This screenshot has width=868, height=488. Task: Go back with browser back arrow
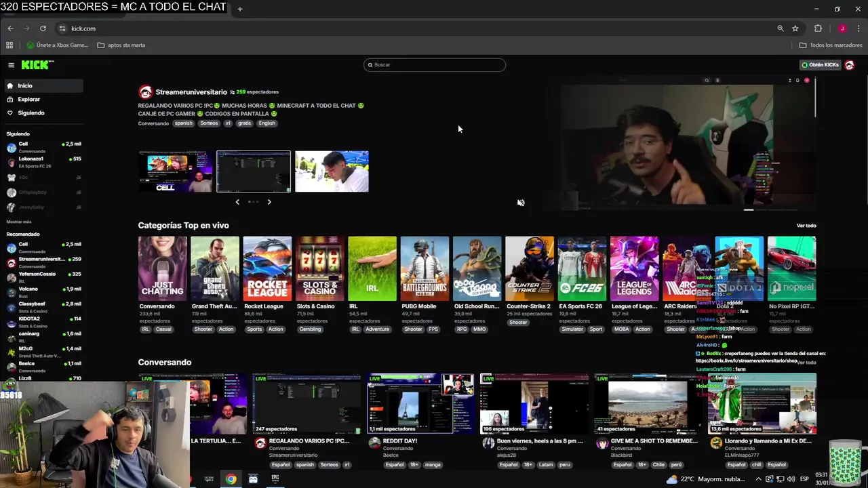click(10, 28)
